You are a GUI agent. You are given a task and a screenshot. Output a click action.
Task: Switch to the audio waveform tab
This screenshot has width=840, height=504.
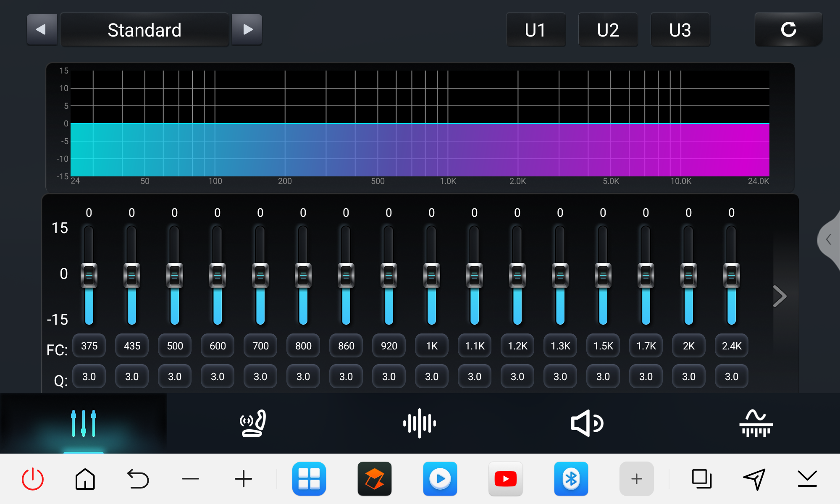tap(420, 423)
